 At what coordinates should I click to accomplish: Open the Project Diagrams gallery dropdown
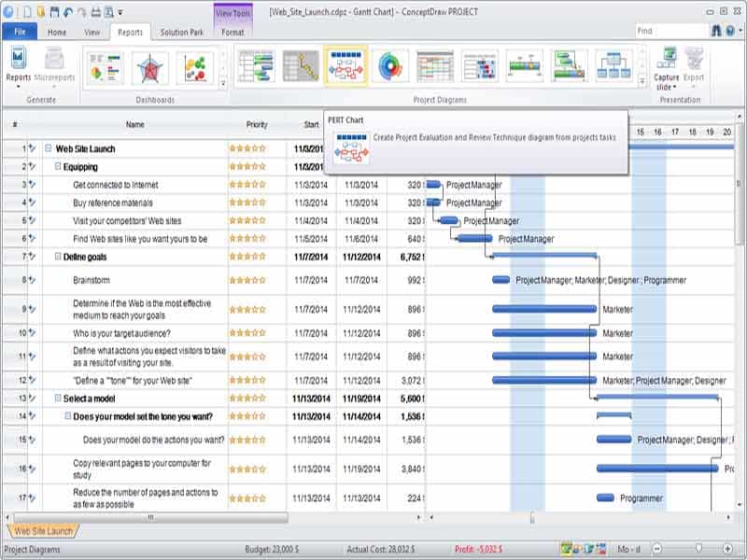[642, 80]
